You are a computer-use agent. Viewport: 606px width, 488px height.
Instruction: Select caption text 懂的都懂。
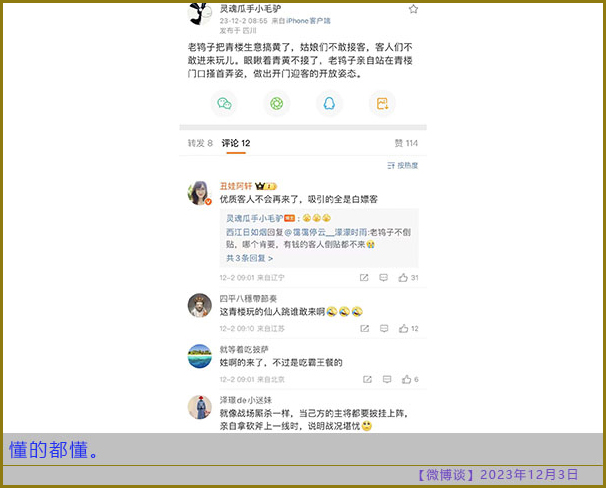click(53, 450)
